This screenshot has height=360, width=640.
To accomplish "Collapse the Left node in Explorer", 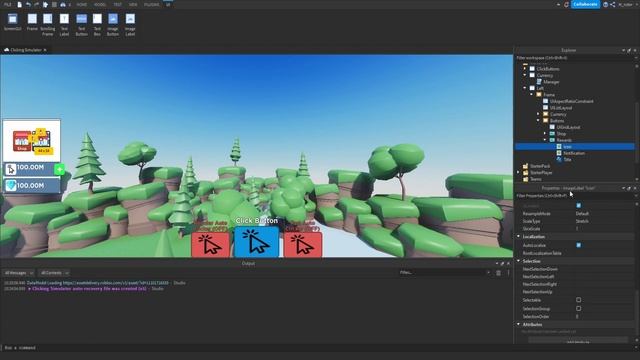I will [525, 88].
